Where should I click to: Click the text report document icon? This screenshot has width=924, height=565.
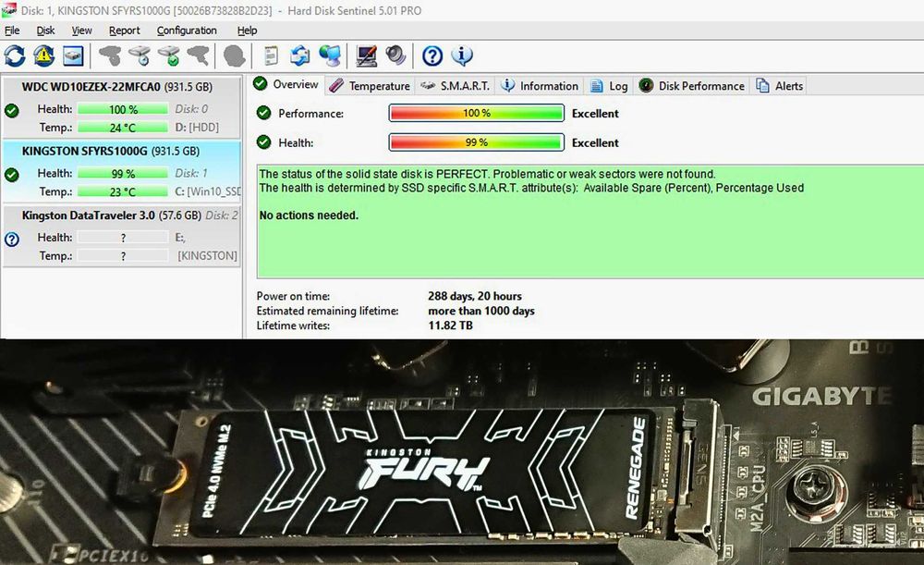point(271,56)
